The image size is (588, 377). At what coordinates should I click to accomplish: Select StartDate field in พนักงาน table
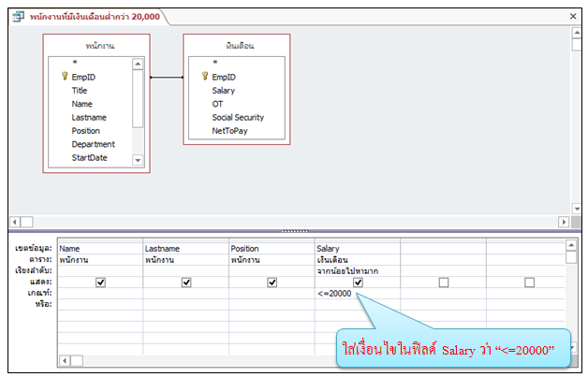(90, 158)
